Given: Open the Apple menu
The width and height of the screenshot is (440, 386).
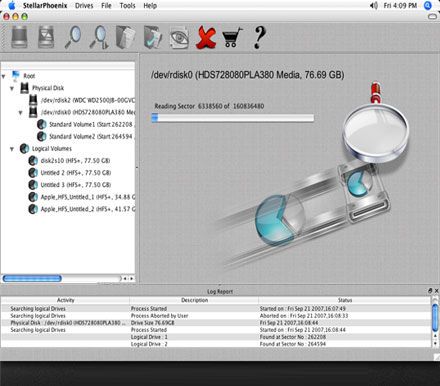Looking at the screenshot, I should tap(12, 5).
